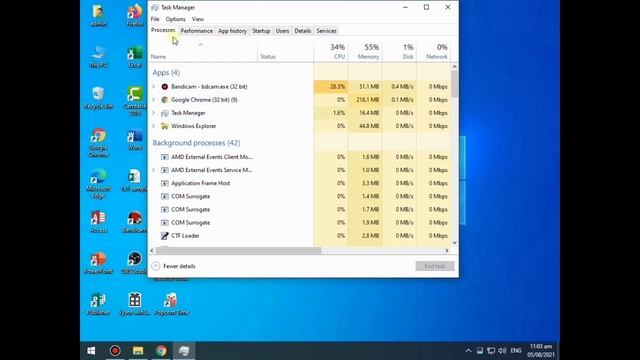Switch to the Services tab
The height and width of the screenshot is (360, 640).
[327, 31]
